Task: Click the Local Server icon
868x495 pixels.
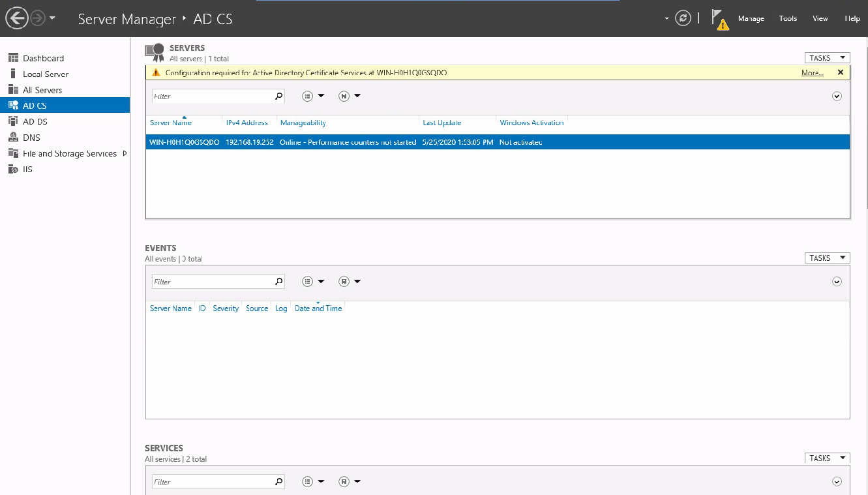Action: 13,74
